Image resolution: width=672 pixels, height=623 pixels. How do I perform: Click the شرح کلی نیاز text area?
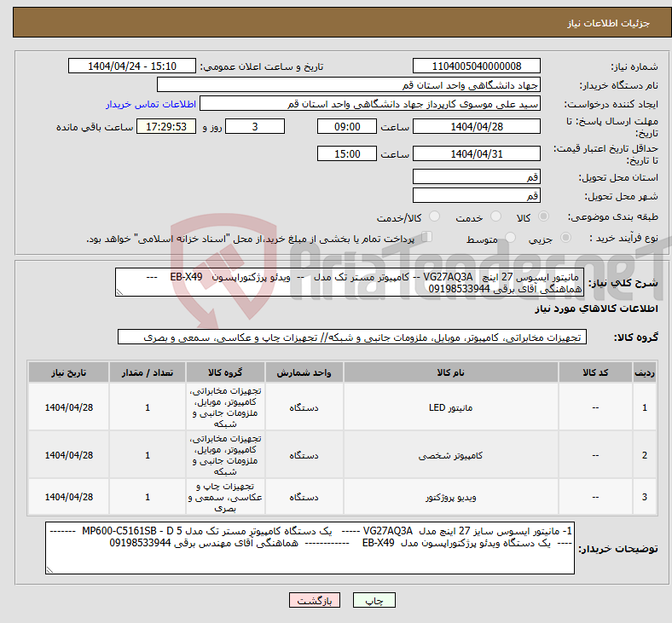(350, 282)
